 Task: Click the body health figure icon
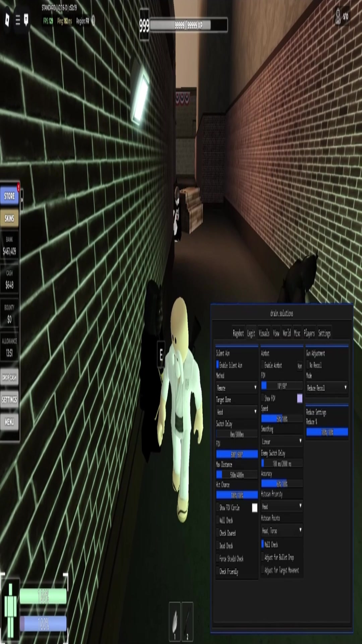click(10, 610)
